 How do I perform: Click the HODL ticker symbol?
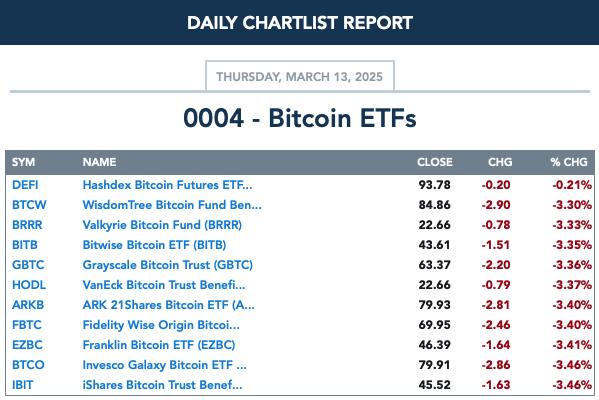[x=29, y=285]
